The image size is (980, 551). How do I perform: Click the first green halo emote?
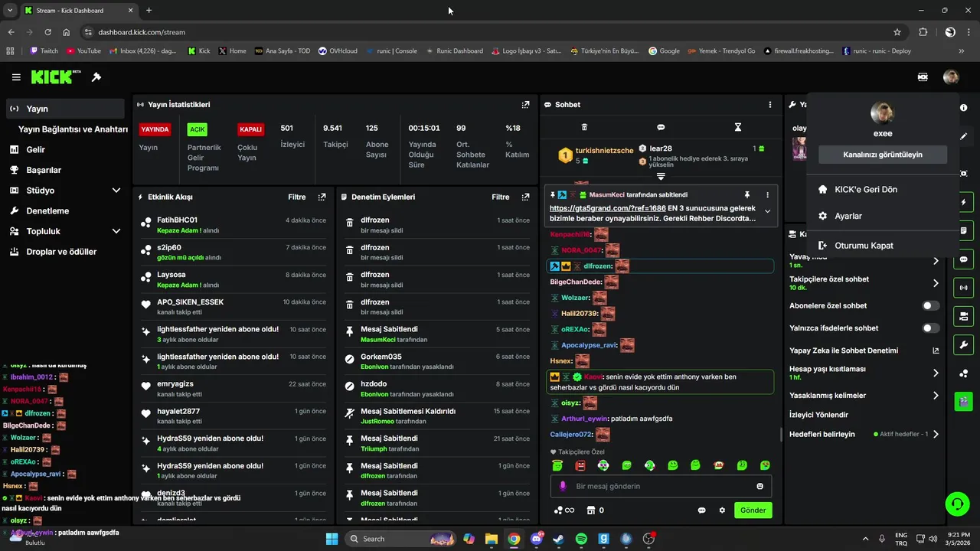pyautogui.click(x=557, y=465)
